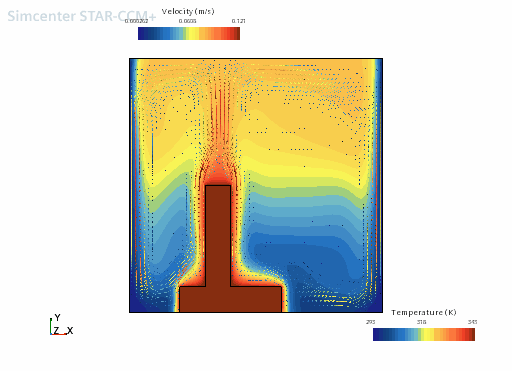
Task: Select the Temperature color bar
Action: (x=424, y=334)
